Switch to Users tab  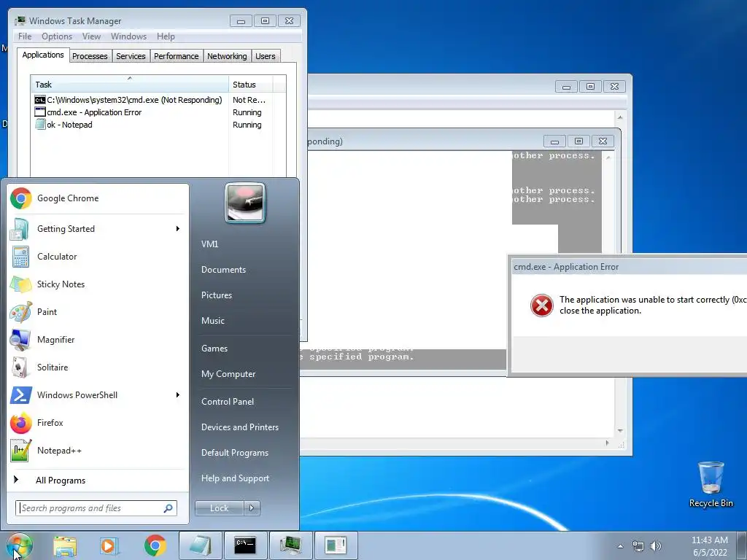pyautogui.click(x=266, y=56)
